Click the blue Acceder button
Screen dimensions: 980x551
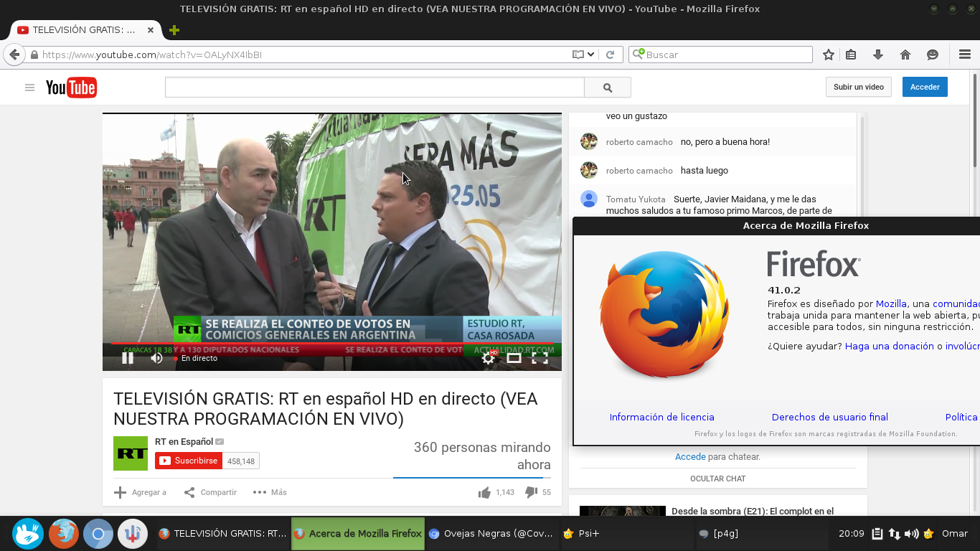[925, 87]
